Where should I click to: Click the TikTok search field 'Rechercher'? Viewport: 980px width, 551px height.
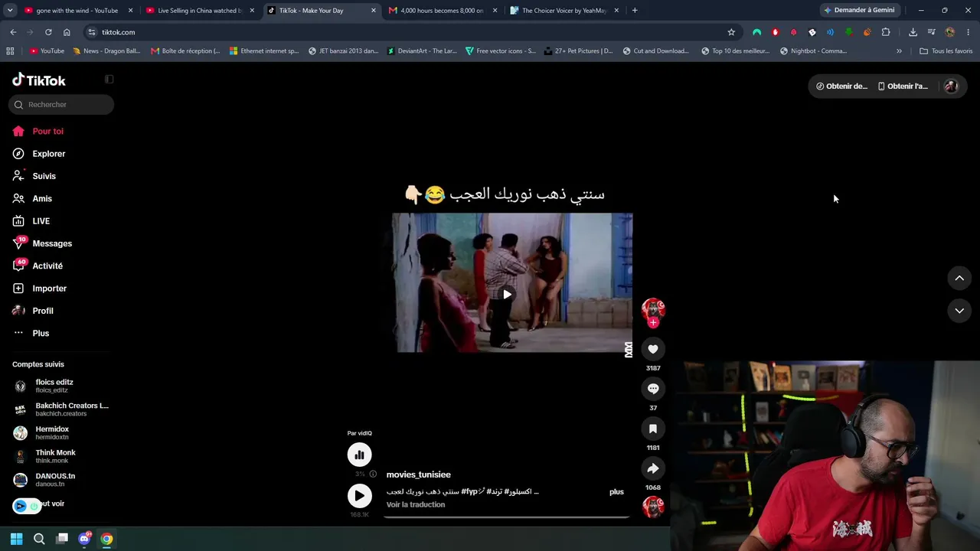(x=61, y=105)
